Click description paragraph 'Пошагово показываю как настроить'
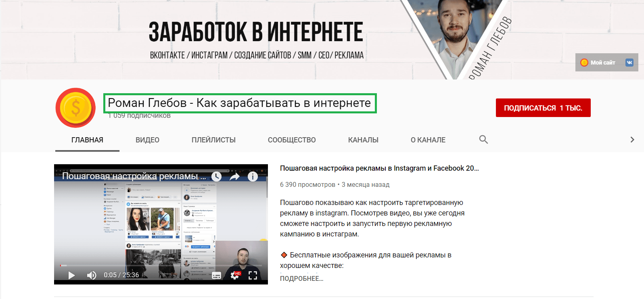Image resolution: width=644 pixels, height=299 pixels. tap(372, 218)
